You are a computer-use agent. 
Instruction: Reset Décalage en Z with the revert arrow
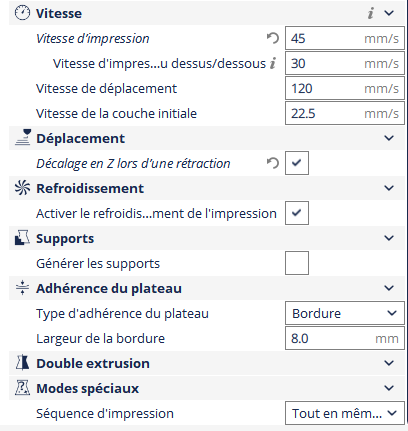point(273,163)
